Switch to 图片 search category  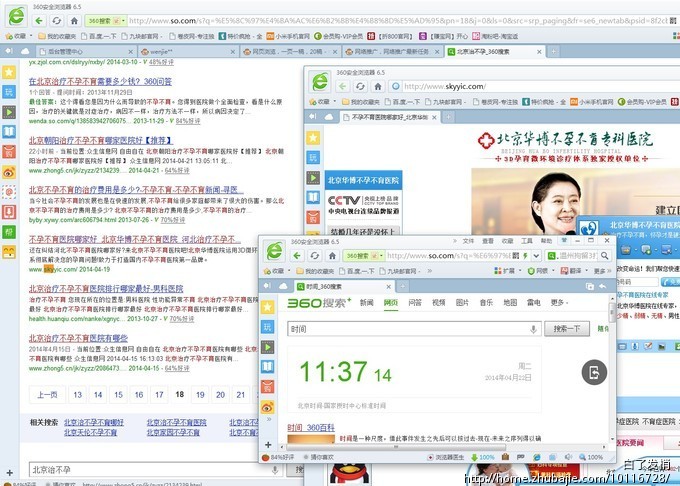click(462, 303)
